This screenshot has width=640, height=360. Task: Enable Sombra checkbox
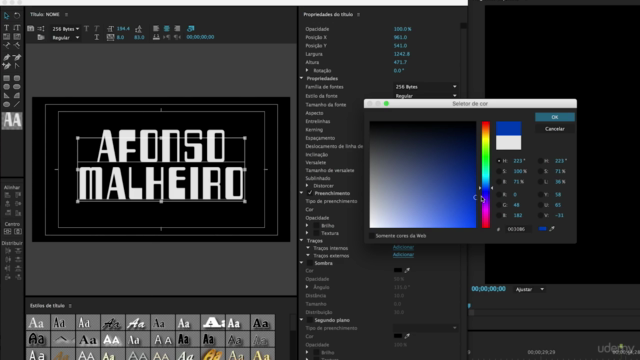(x=310, y=263)
